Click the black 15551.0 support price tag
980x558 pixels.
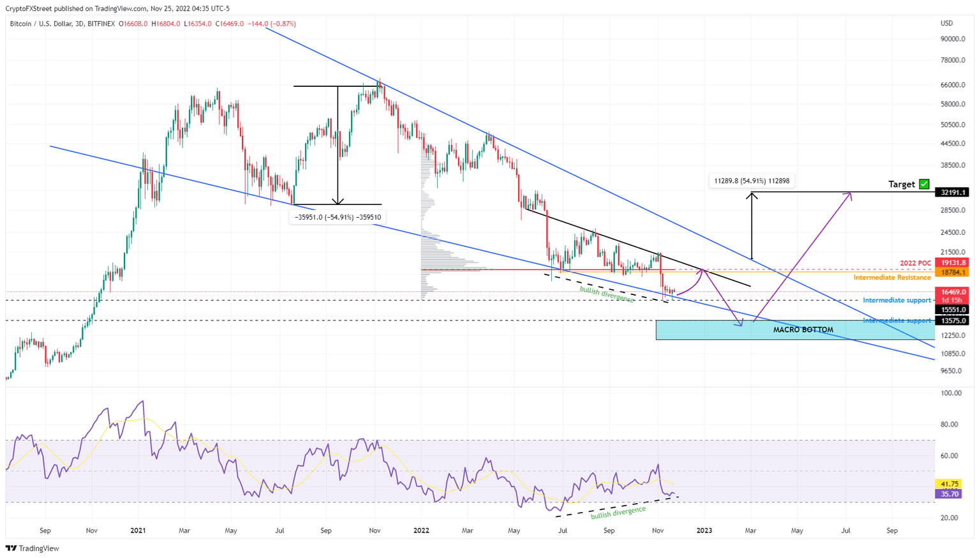pyautogui.click(x=952, y=310)
